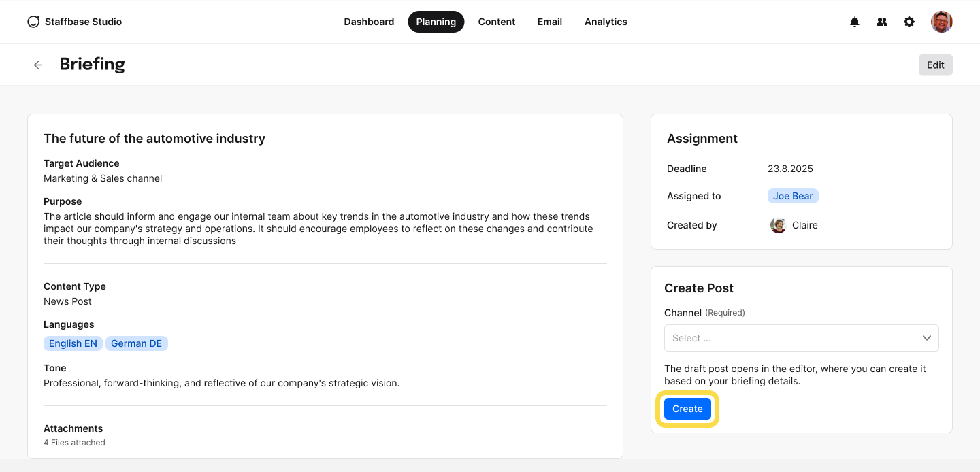Viewport: 980px width, 472px height.
Task: Click the Briefing page heading
Action: coord(93,64)
